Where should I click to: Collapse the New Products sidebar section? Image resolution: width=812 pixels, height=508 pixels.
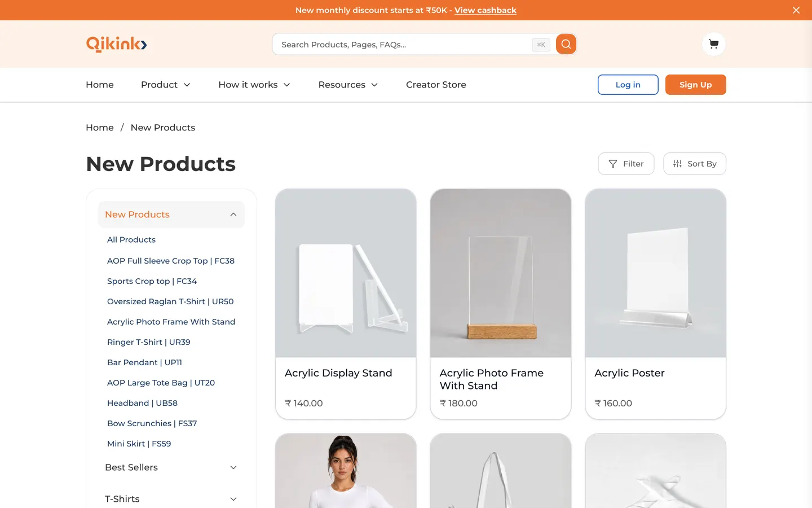[x=171, y=214]
